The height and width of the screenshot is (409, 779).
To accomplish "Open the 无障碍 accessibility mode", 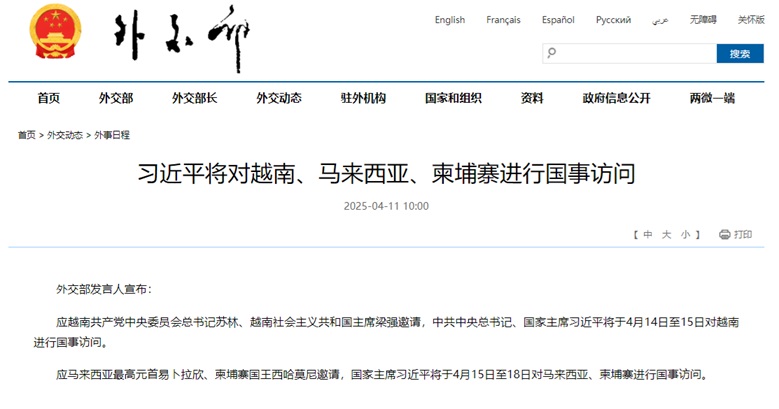I will (703, 20).
